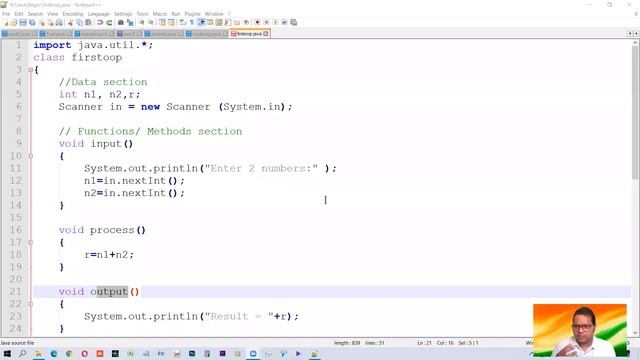The image size is (640, 360).
Task: Run macro multiple times icon
Action: pyautogui.click(x=284, y=22)
